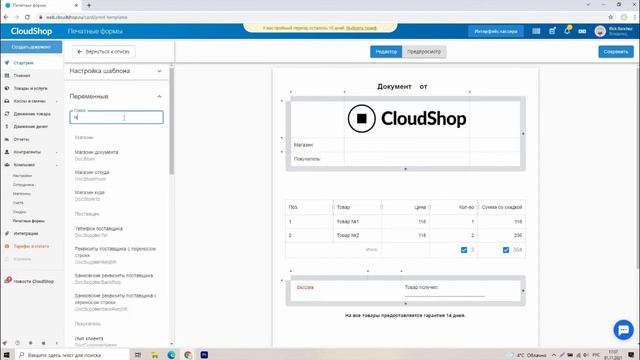Click the glasses icon in the header

(x=582, y=31)
